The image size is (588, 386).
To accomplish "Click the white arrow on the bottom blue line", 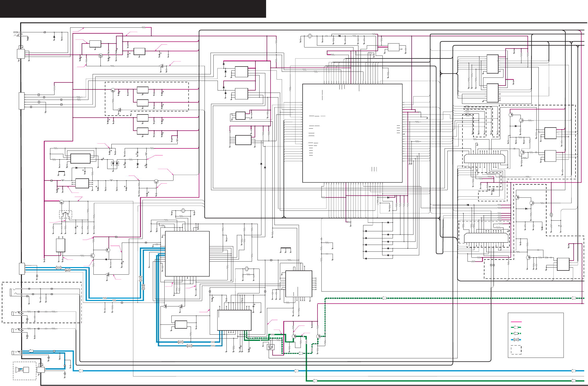I will click(296, 371).
